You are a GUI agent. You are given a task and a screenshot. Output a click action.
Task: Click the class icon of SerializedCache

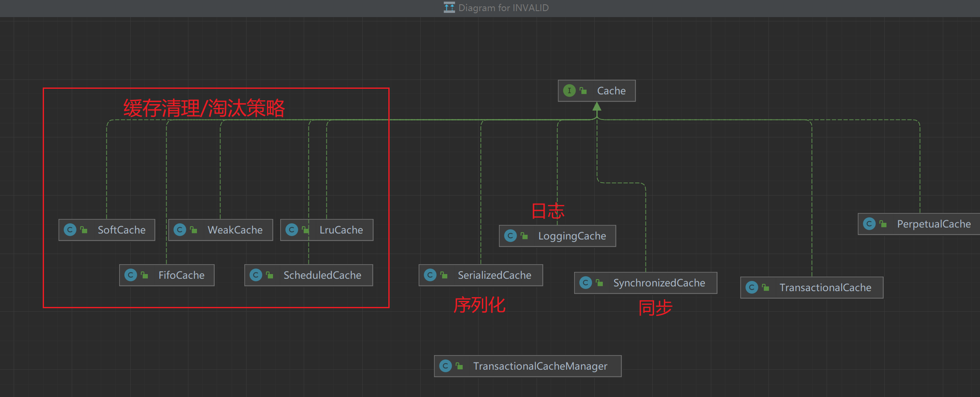(430, 275)
